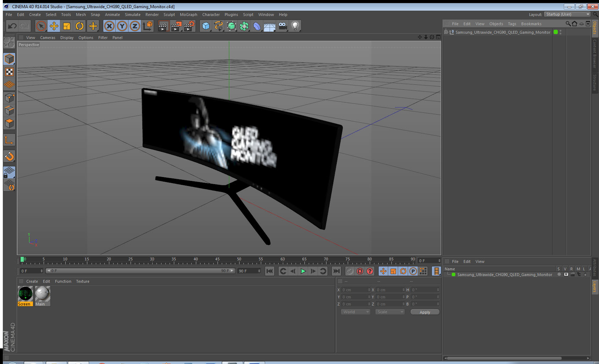Click the preview range slider bar
This screenshot has width=599, height=364.
pos(141,271)
